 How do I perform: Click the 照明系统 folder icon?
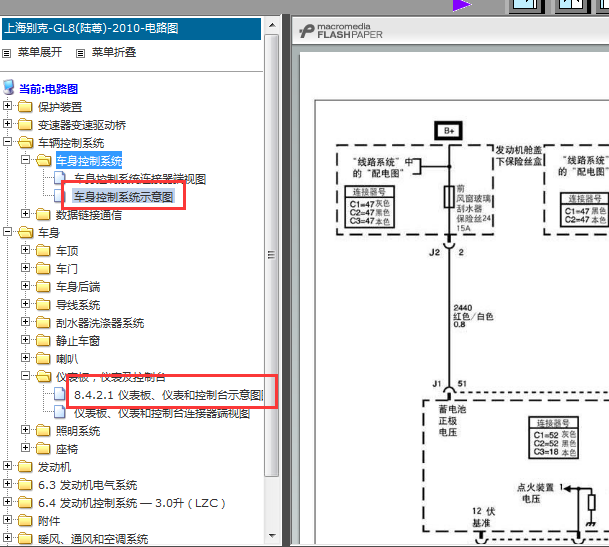point(43,430)
